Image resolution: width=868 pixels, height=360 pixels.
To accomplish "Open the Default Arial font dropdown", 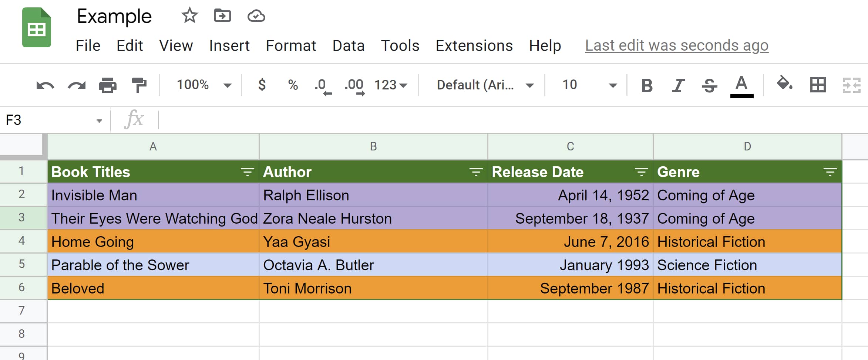I will (x=485, y=85).
